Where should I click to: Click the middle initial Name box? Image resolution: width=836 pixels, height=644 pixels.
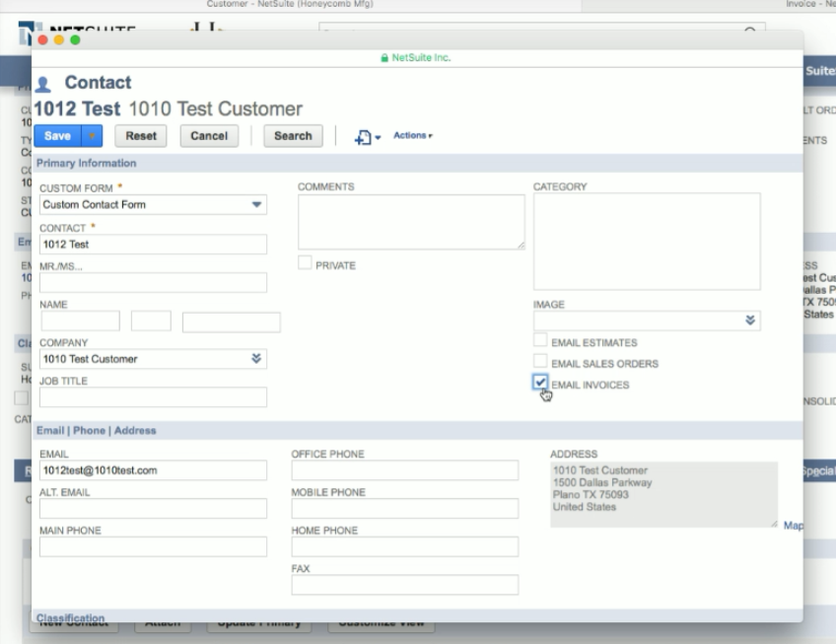151,322
